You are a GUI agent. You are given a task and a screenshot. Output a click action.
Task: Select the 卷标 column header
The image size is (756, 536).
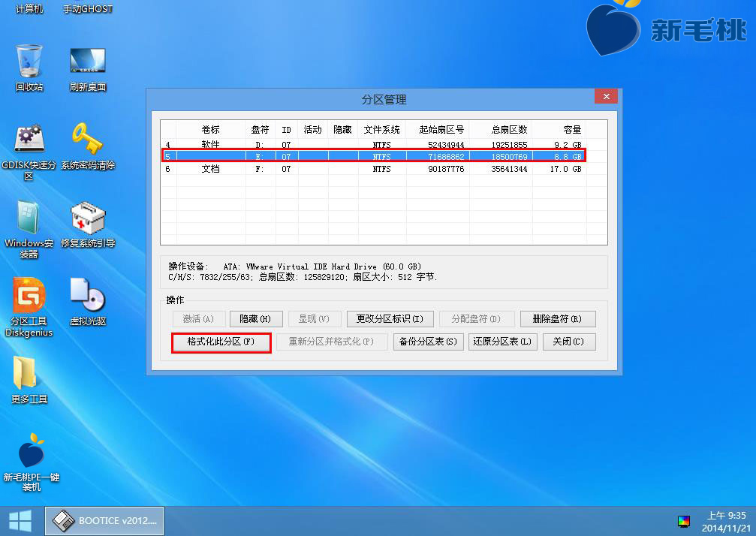[x=211, y=130]
